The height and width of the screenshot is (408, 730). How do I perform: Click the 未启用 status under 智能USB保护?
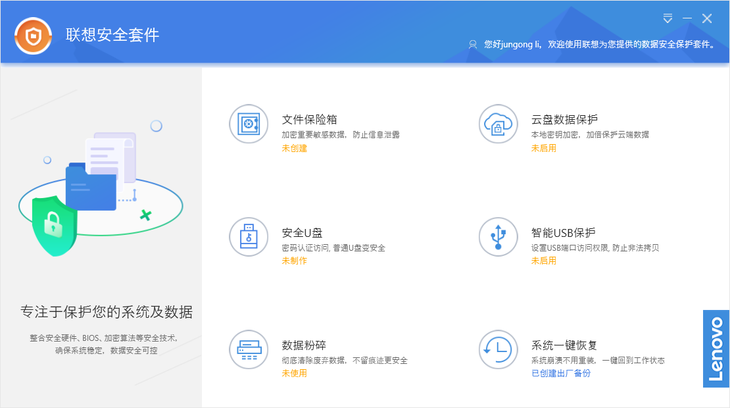click(x=544, y=261)
